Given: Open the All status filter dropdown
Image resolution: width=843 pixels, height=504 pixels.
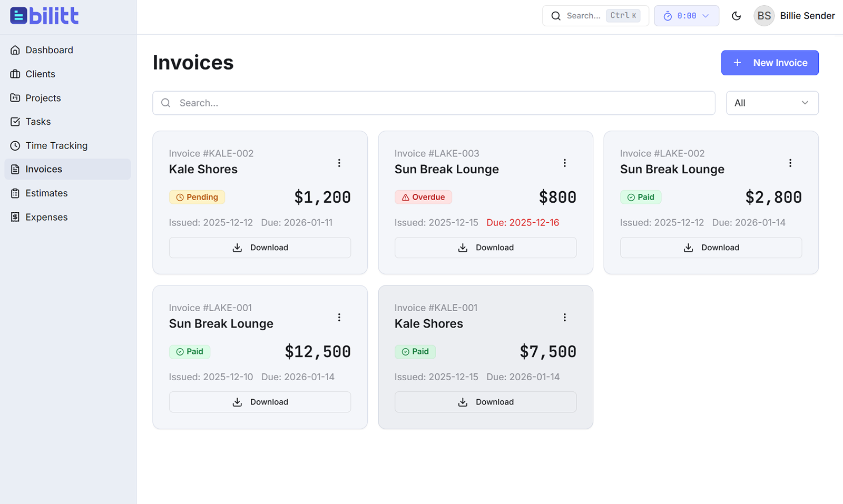Looking at the screenshot, I should point(772,103).
